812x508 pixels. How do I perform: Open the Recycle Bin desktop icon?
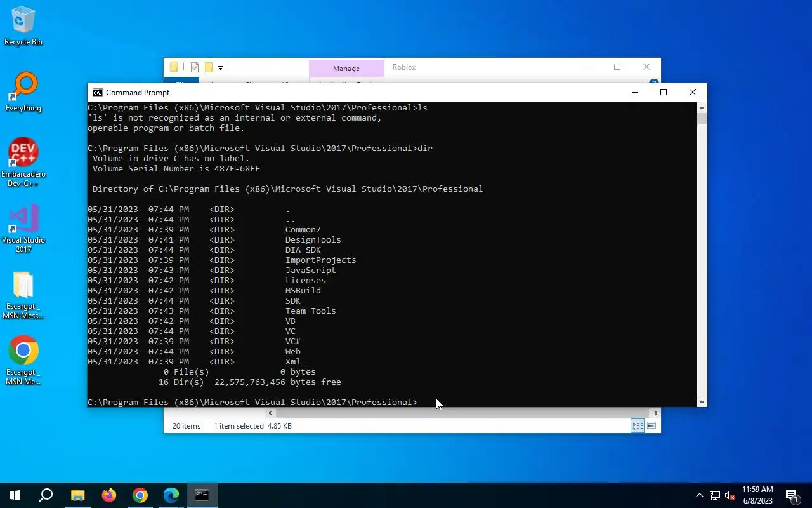click(23, 26)
